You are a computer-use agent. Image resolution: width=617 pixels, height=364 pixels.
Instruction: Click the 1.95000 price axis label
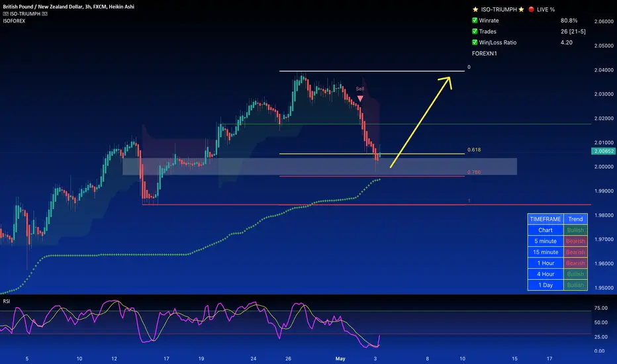point(604,288)
